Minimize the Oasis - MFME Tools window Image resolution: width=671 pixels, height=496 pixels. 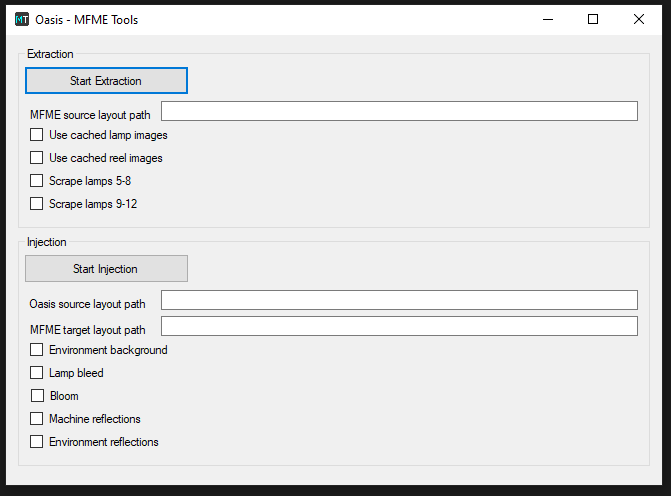point(548,19)
